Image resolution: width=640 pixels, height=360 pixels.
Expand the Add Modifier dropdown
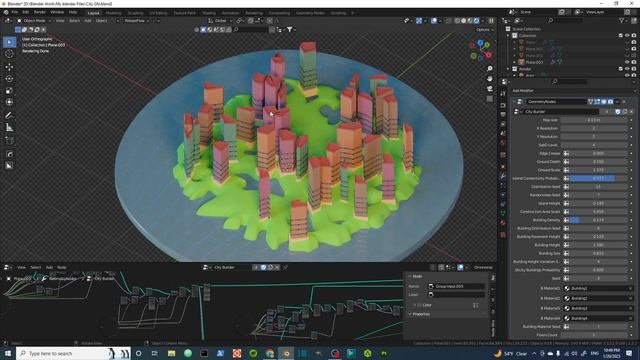coord(573,91)
